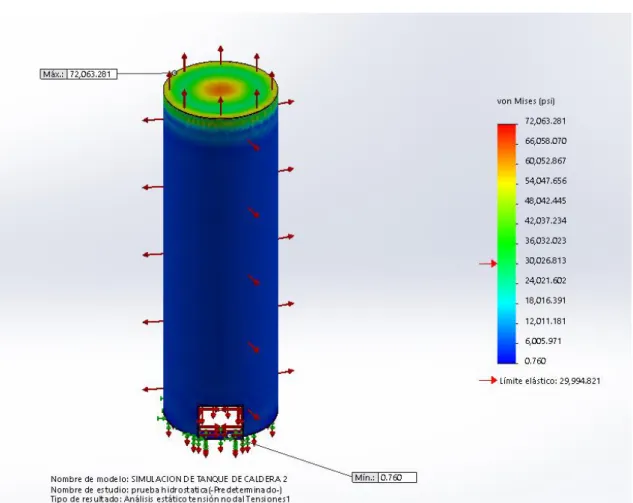
Task: Click legend value 12,011.181
Action: click(545, 321)
